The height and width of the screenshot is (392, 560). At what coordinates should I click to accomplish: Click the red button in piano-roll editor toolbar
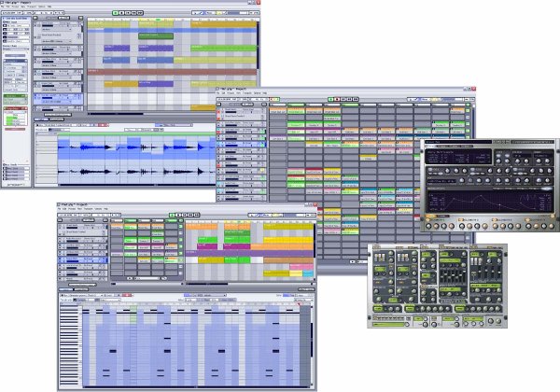(x=127, y=295)
